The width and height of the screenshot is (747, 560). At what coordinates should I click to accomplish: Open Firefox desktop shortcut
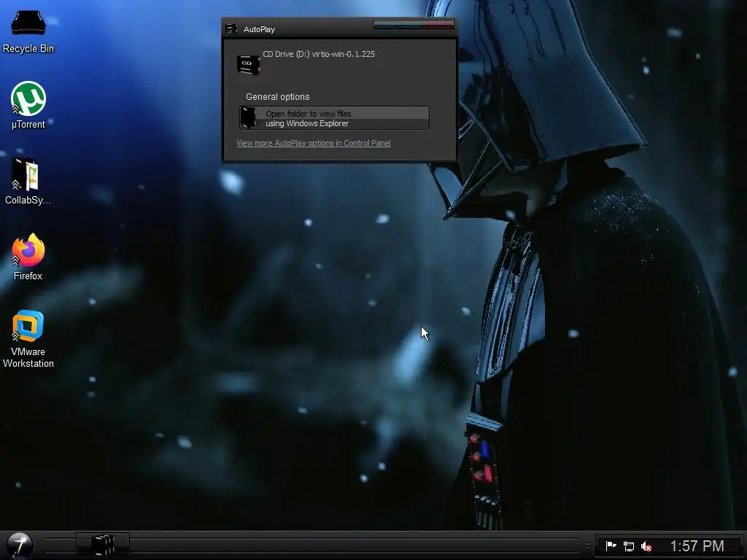click(28, 257)
